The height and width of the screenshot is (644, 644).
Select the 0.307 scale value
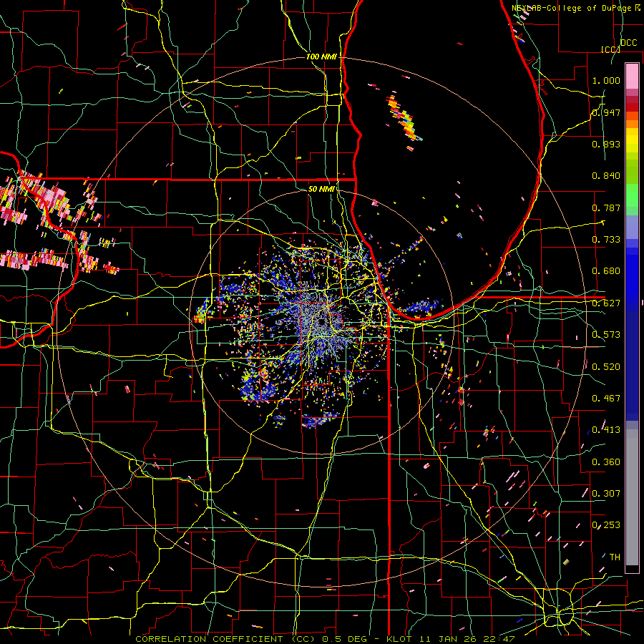(606, 494)
